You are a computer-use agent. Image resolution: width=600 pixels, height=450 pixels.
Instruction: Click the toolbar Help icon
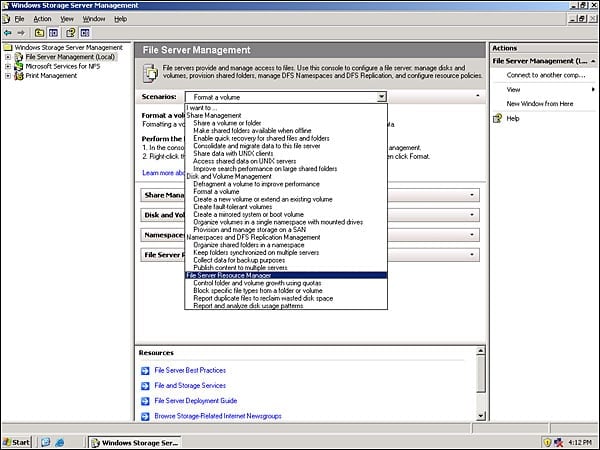tap(70, 33)
